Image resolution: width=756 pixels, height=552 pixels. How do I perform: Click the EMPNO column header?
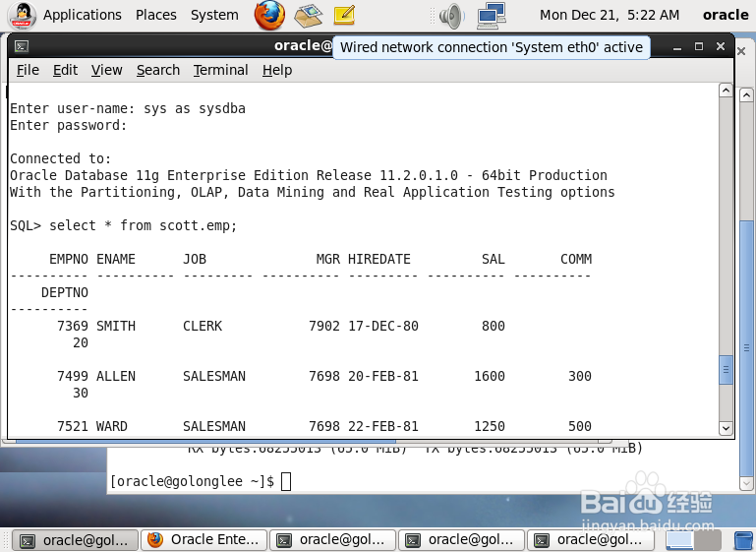tap(69, 259)
